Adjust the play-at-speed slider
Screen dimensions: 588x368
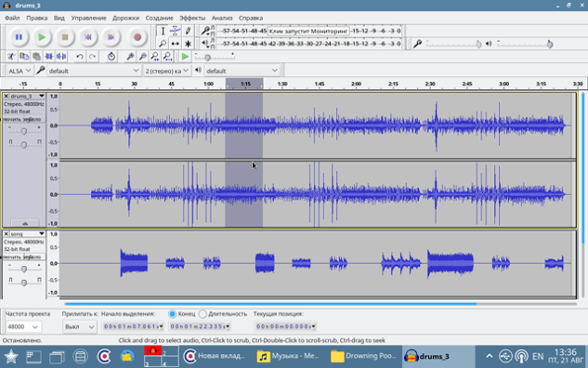pyautogui.click(x=214, y=56)
